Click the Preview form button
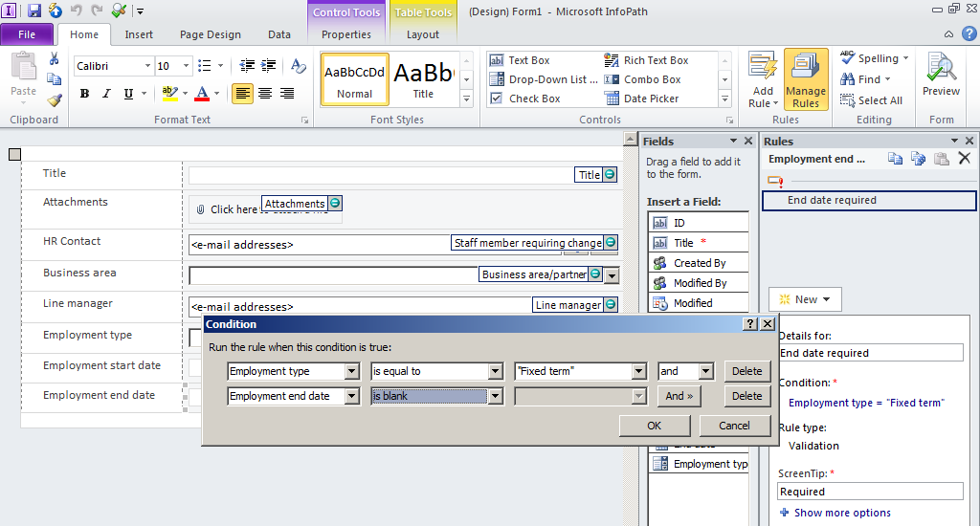Screen dimensions: 980x526 pyautogui.click(x=941, y=75)
